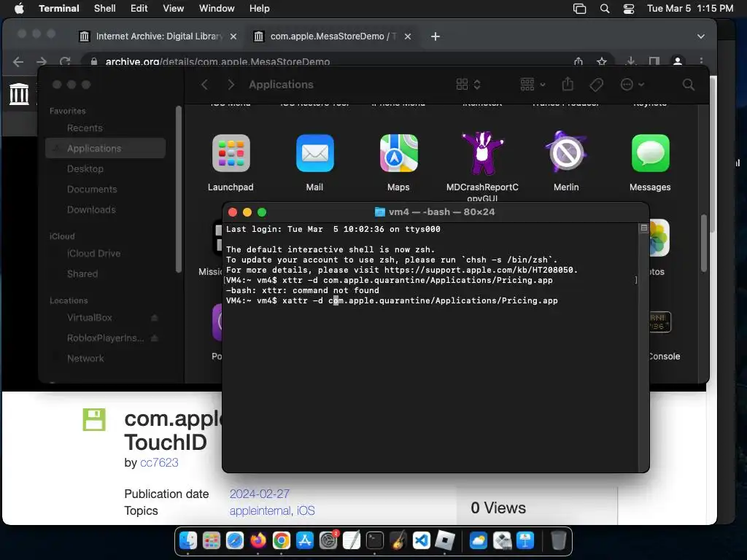The image size is (747, 560).
Task: Bookmark the page with the star icon
Action: (x=602, y=61)
